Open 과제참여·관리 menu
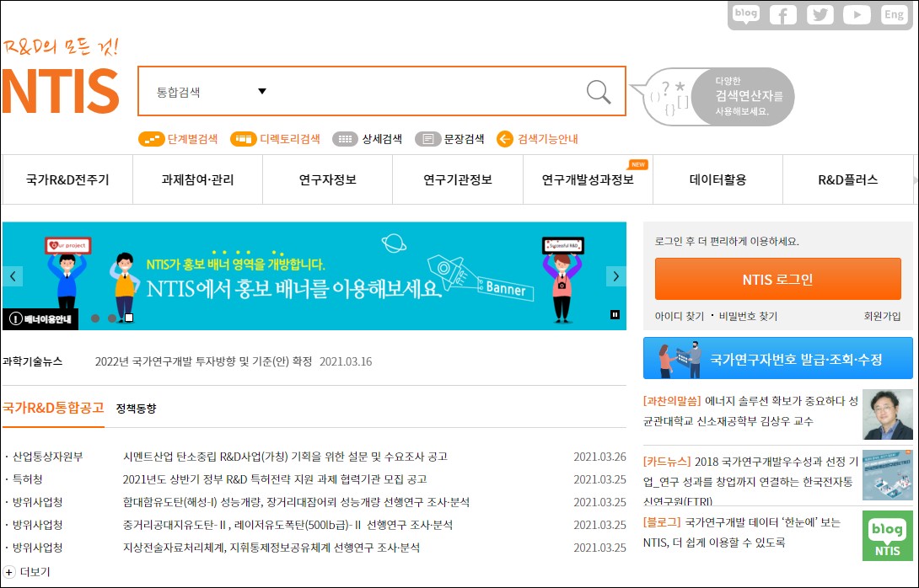This screenshot has height=588, width=919. pos(197,179)
